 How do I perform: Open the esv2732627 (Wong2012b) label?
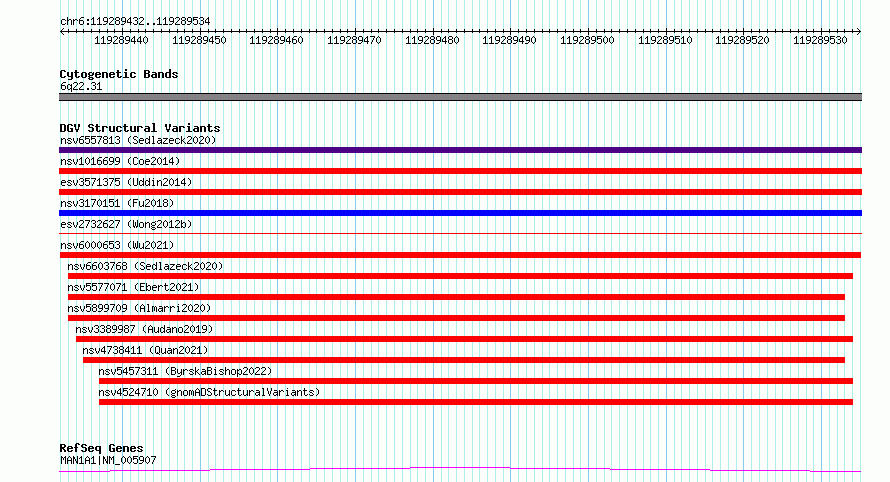point(126,224)
